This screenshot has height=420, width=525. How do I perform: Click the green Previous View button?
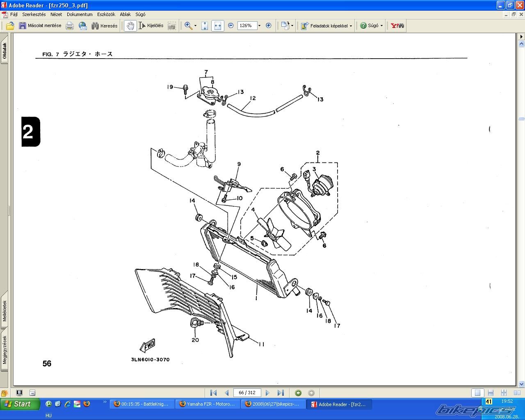298,393
